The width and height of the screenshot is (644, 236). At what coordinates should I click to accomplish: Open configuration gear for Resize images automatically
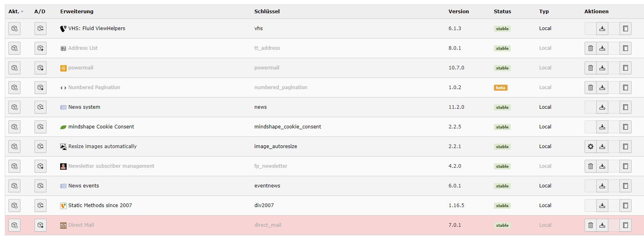(591, 146)
